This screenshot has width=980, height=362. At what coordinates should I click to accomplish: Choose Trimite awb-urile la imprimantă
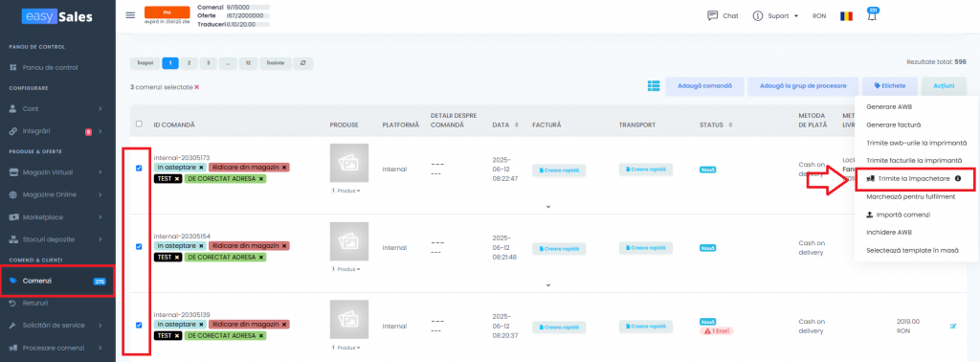916,144
